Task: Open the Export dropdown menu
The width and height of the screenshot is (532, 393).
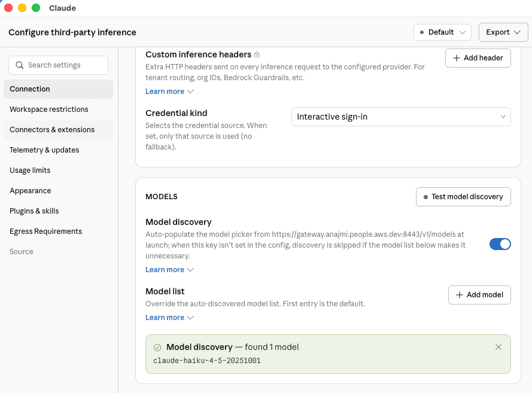Action: [x=503, y=32]
